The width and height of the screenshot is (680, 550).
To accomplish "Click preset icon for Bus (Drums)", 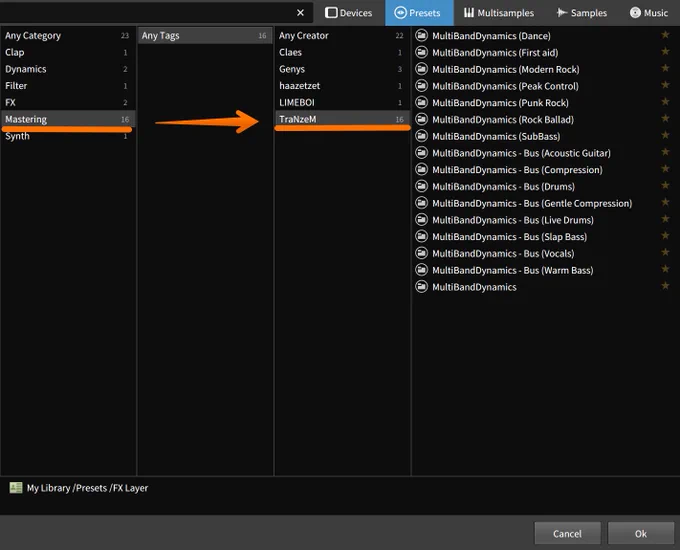I will pos(422,186).
